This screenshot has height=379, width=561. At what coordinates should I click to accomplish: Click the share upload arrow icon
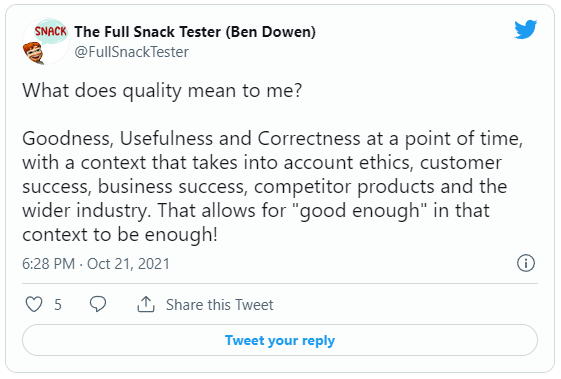[146, 304]
